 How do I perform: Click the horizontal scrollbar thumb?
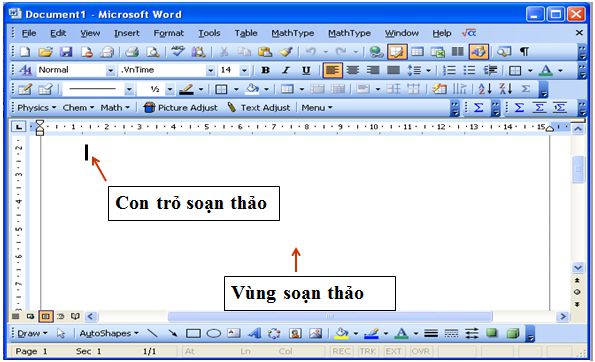click(330, 316)
